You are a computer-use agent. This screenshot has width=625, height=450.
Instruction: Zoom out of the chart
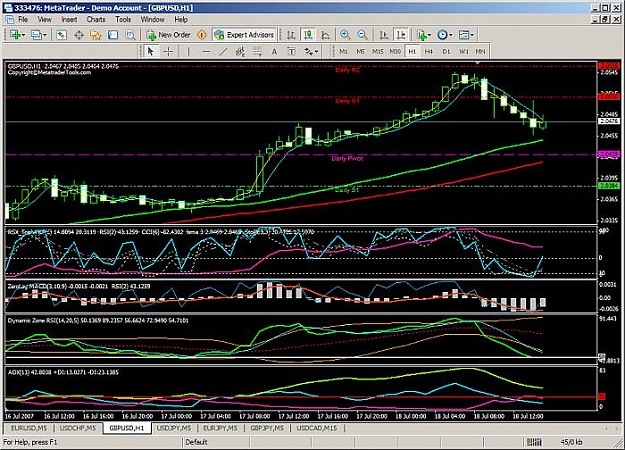[x=362, y=35]
